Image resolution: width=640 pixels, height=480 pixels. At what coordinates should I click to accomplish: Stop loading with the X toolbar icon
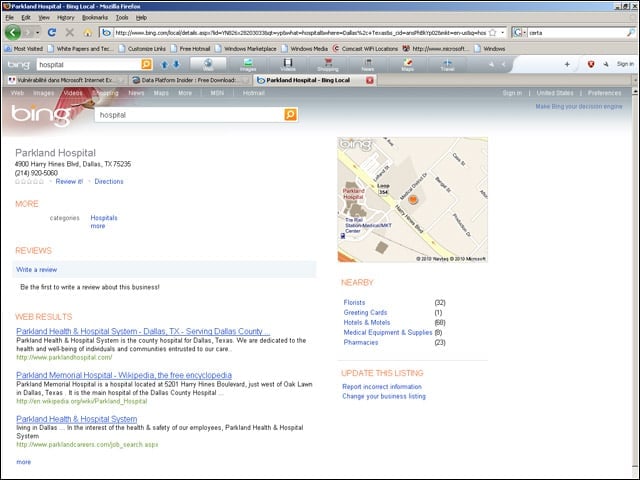70,32
